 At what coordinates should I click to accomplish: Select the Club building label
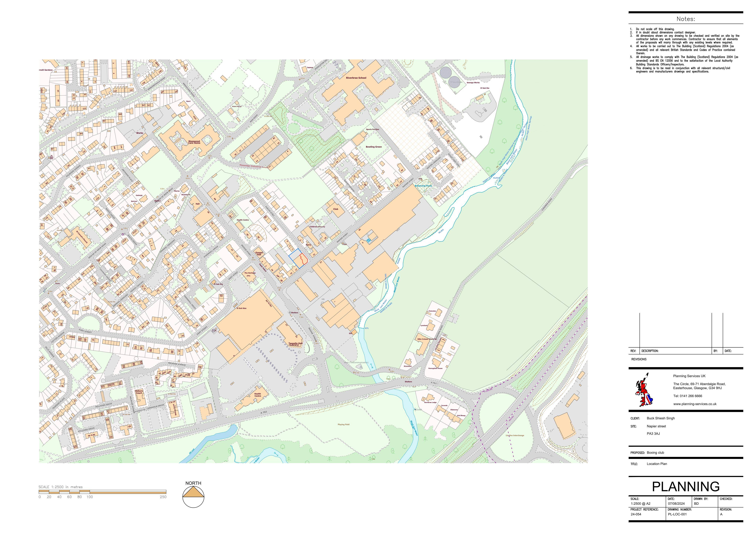tap(336, 209)
